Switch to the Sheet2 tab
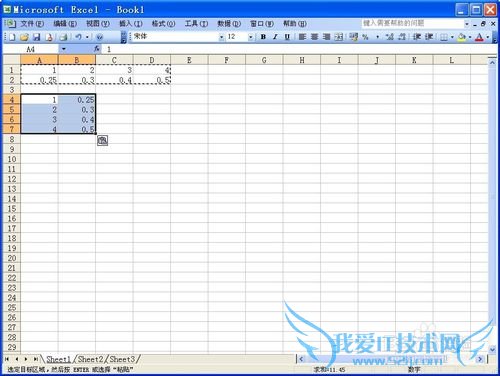500x376 pixels. point(91,359)
